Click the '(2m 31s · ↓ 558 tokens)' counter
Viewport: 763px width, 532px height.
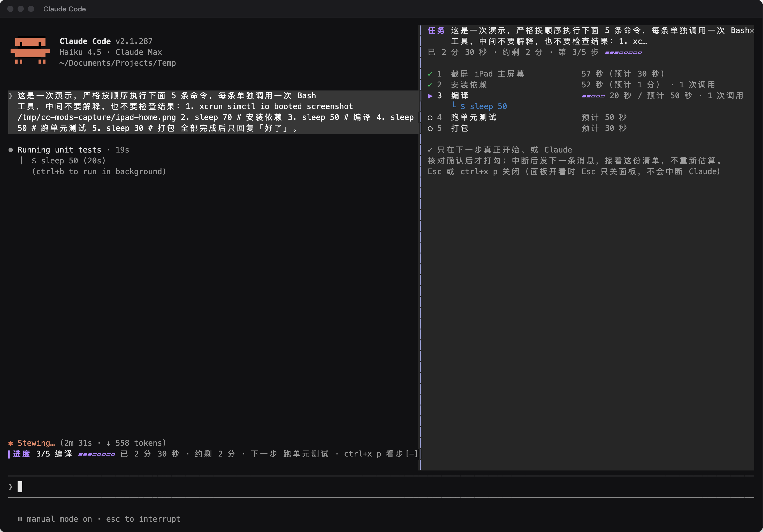113,443
